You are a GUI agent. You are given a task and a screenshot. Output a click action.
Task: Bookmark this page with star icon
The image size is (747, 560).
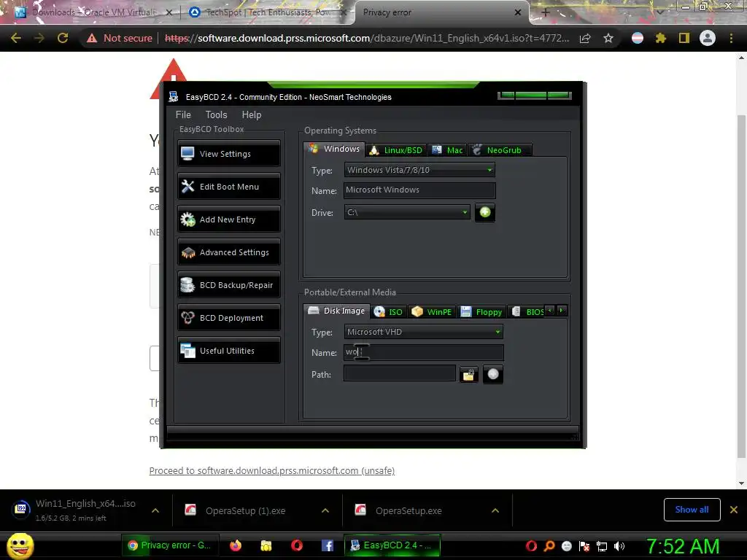pos(608,38)
